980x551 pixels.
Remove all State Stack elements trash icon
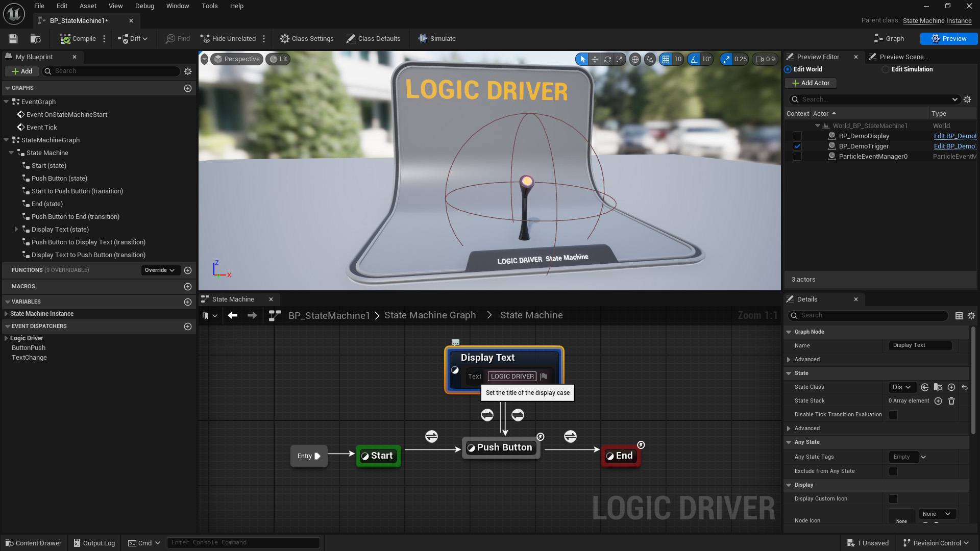(951, 401)
